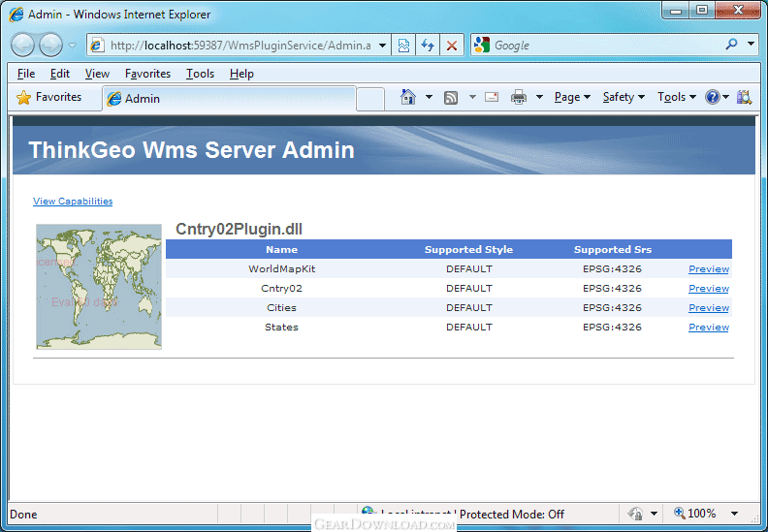Click EPSG:4326 in the WorldMapKit row
The height and width of the screenshot is (532, 768).
[612, 268]
